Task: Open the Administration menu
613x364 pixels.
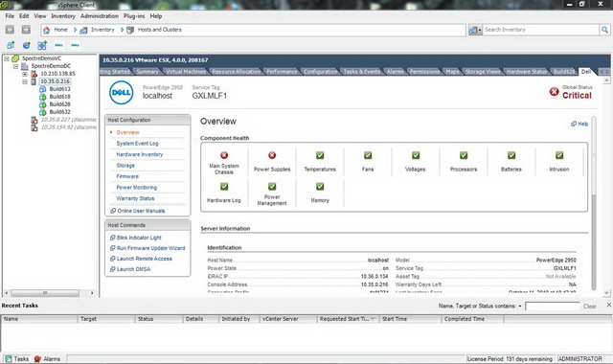Action: coord(100,16)
